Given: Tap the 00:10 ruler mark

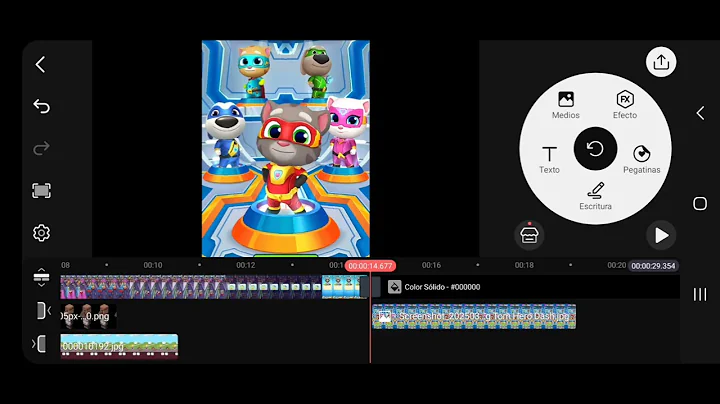Looking at the screenshot, I should point(152,265).
